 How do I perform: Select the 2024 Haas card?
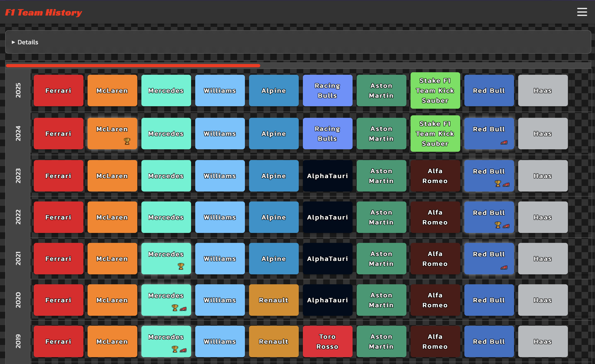coord(543,134)
